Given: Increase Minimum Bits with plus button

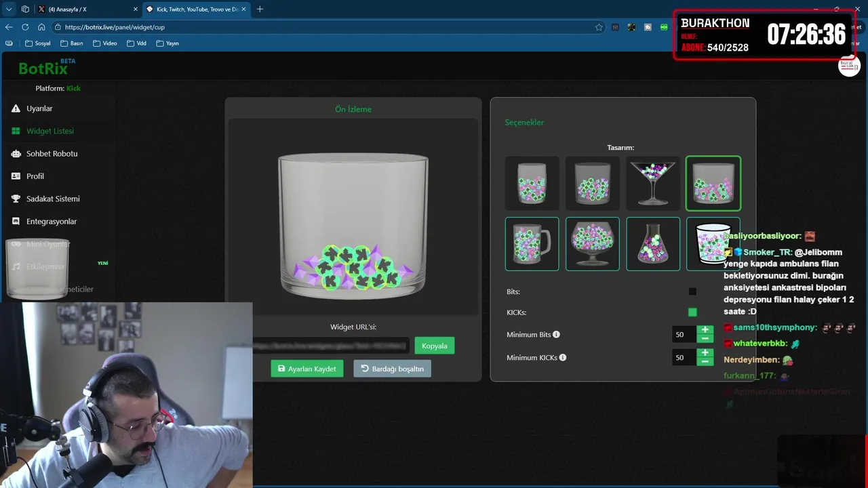Looking at the screenshot, I should click(x=705, y=330).
